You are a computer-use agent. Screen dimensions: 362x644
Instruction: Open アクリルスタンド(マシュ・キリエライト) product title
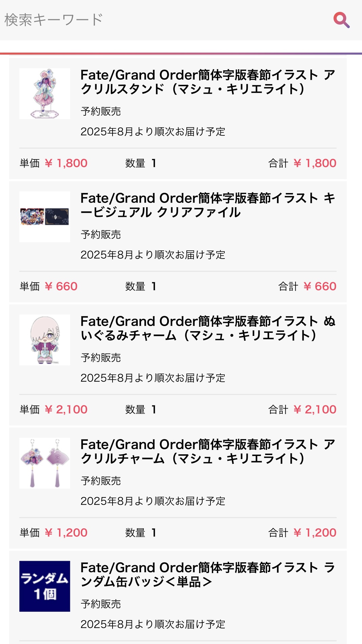pos(207,82)
